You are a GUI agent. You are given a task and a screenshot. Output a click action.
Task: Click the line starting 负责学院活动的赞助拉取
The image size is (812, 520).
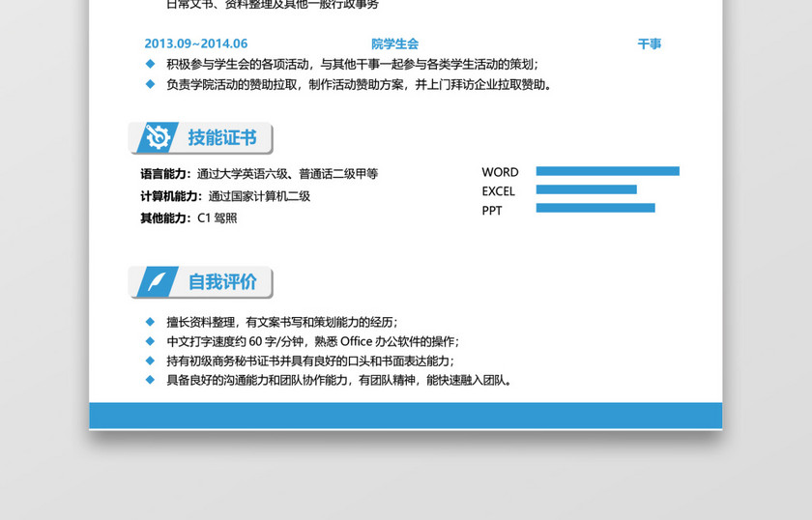coord(360,84)
